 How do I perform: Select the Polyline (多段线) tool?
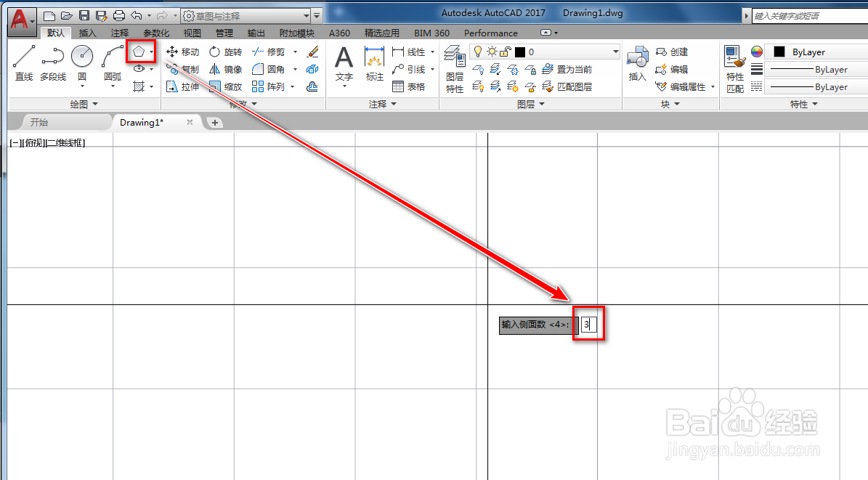click(x=53, y=62)
